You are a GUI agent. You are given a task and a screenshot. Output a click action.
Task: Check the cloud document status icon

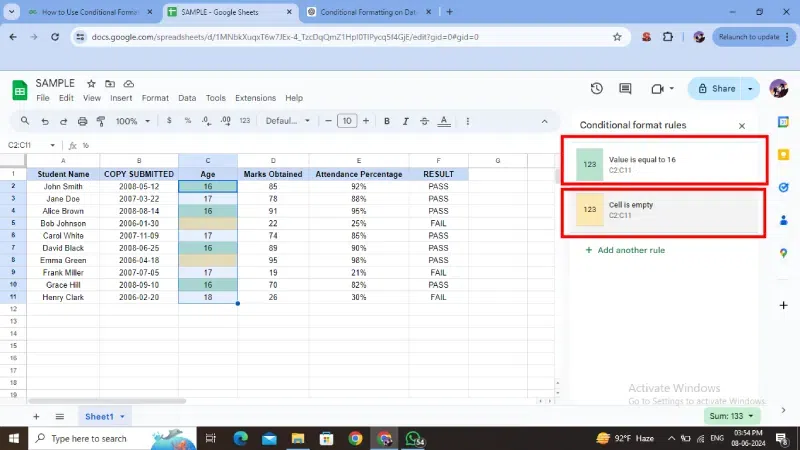129,84
